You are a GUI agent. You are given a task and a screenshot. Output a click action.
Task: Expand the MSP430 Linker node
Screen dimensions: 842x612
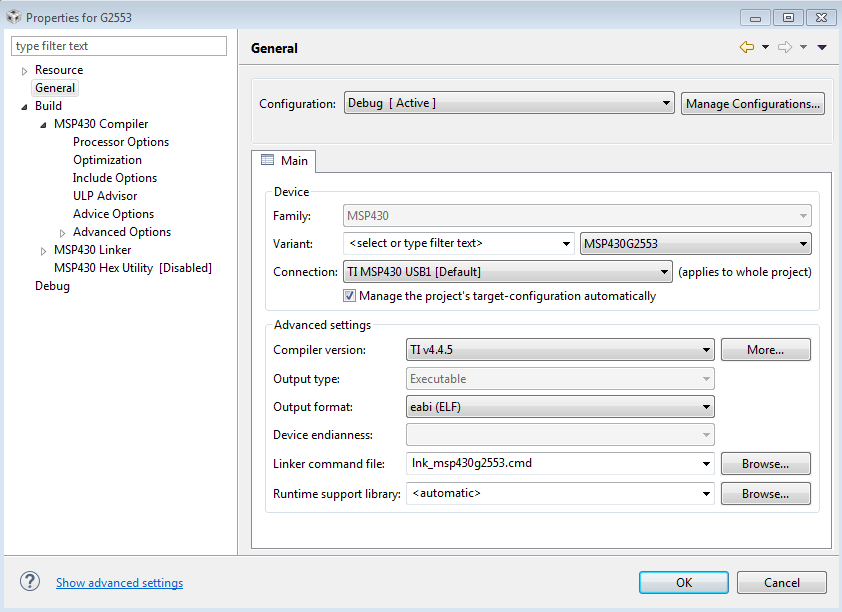pyautogui.click(x=44, y=251)
